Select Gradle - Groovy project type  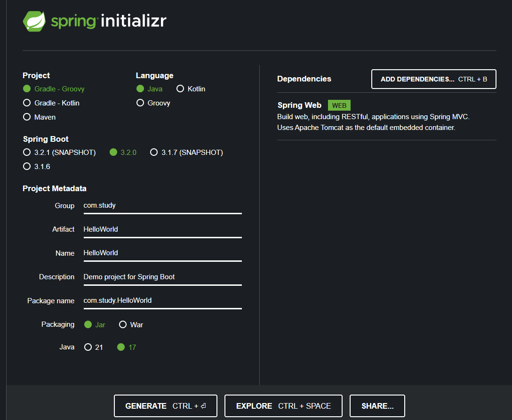[54, 89]
